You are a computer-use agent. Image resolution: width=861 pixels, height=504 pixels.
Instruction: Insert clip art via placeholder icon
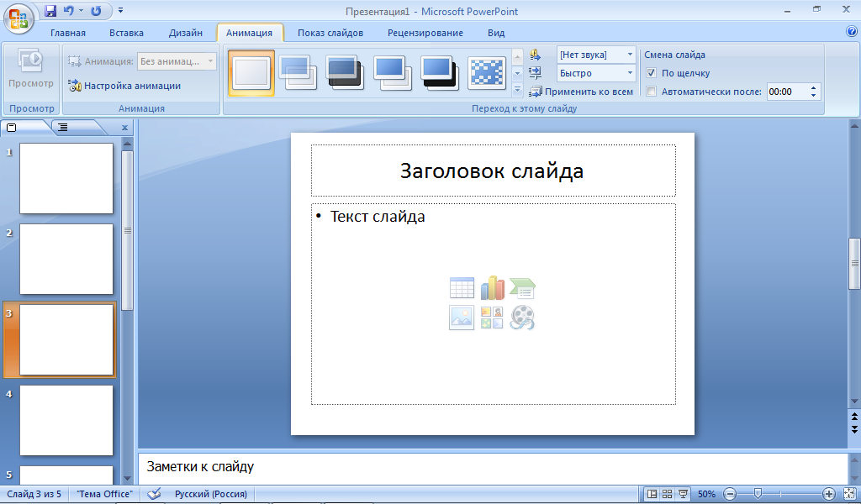click(x=492, y=318)
